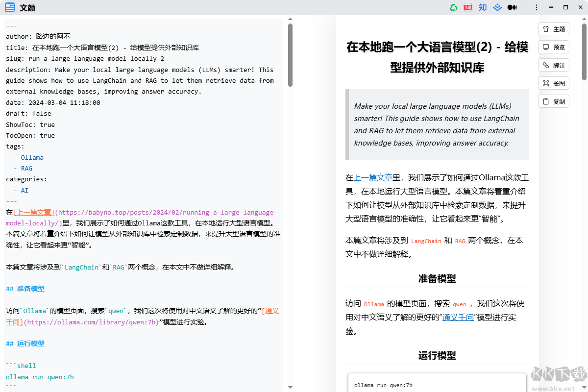The image size is (588, 392).
Task: Choose the blue Zhihu (知) platform icon
Action: click(x=483, y=7)
